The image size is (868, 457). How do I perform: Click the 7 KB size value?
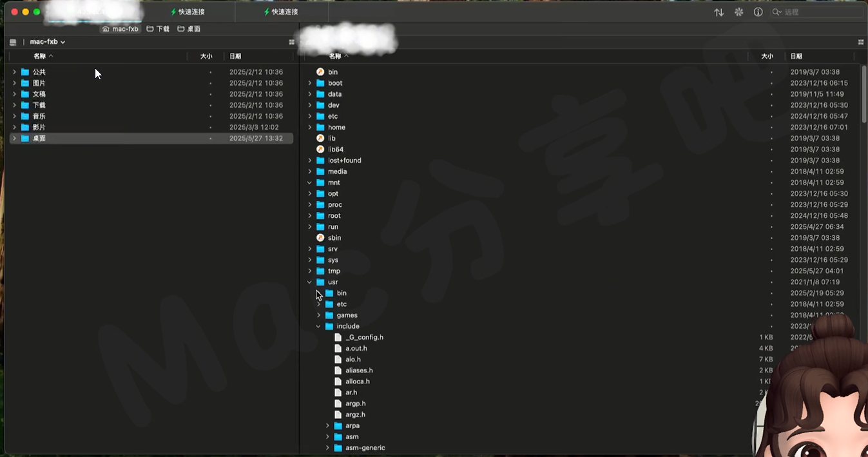pyautogui.click(x=766, y=360)
